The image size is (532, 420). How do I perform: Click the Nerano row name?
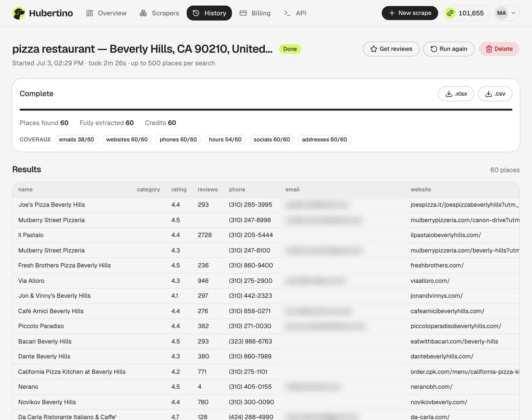(x=28, y=387)
